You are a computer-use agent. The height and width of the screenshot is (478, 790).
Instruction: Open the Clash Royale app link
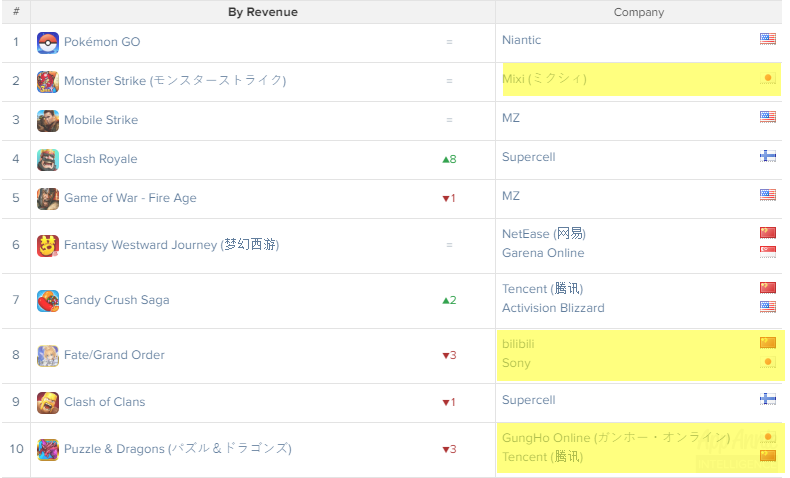pyautogui.click(x=100, y=159)
